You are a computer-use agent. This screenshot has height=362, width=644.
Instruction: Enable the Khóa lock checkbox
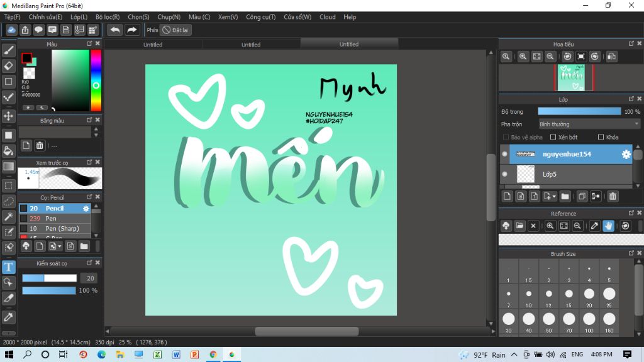pyautogui.click(x=601, y=137)
